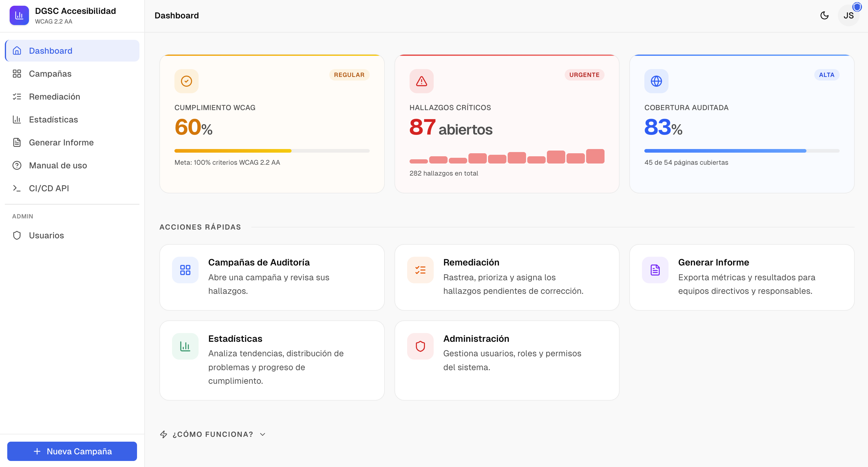Click the Acciones Rápidas section heading
This screenshot has height=467, width=868.
[x=200, y=227]
